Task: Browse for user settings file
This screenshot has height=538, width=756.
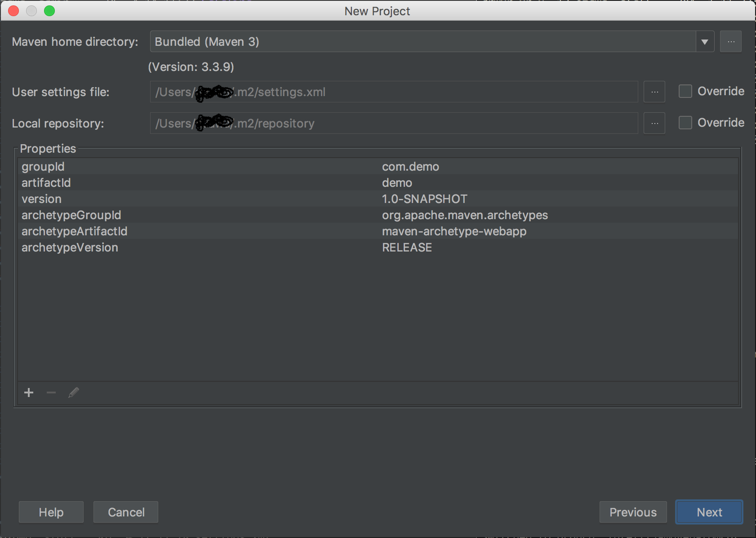Action: [x=654, y=92]
